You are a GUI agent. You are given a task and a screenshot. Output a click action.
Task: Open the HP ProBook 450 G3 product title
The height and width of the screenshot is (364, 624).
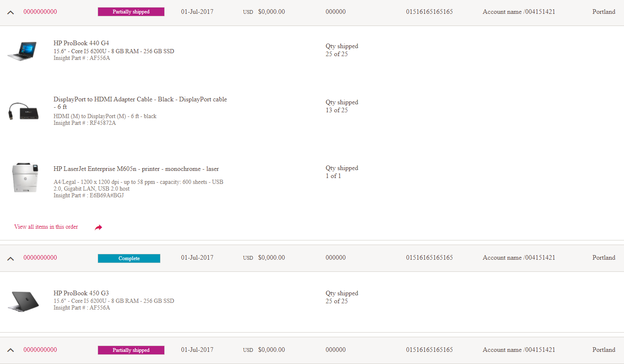pyautogui.click(x=81, y=293)
